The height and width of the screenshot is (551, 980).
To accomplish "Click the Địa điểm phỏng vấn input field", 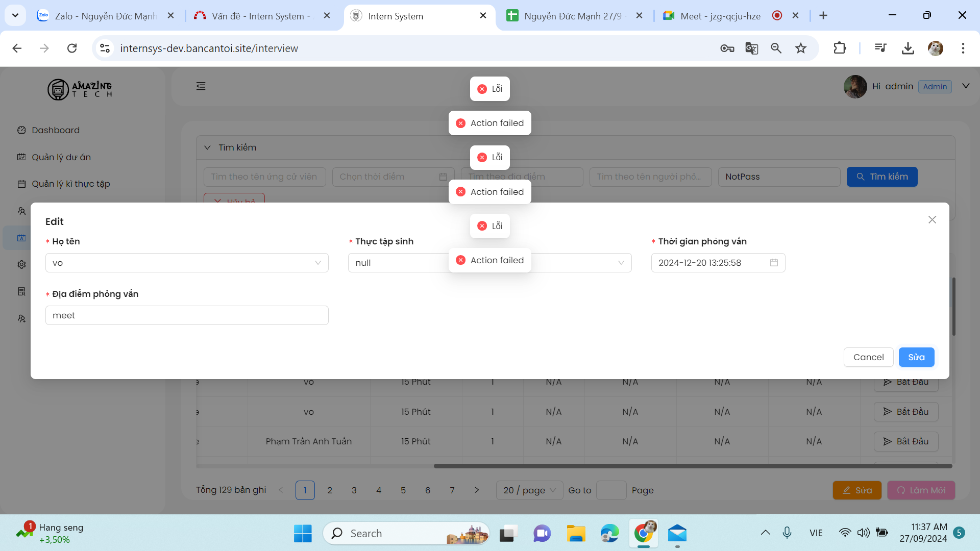I will pyautogui.click(x=187, y=315).
